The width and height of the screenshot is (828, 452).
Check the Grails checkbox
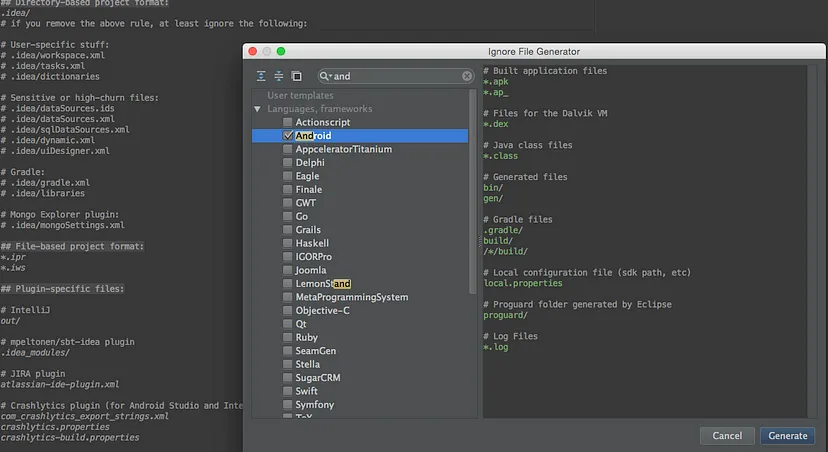point(287,230)
